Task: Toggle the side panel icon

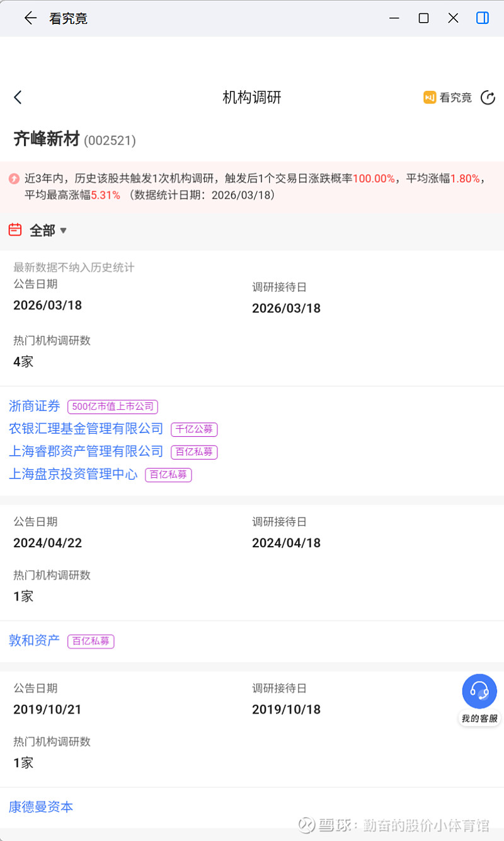Action: tap(483, 18)
